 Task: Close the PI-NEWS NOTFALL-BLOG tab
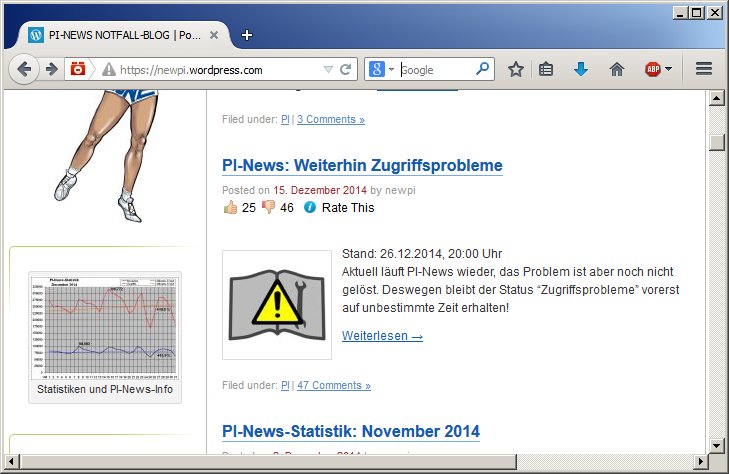click(214, 35)
